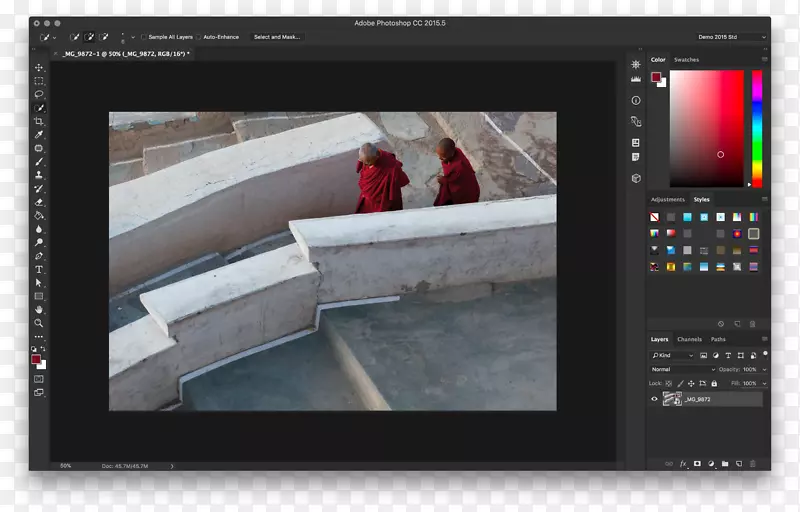Click the foreground color swatch in Color panel

(656, 77)
